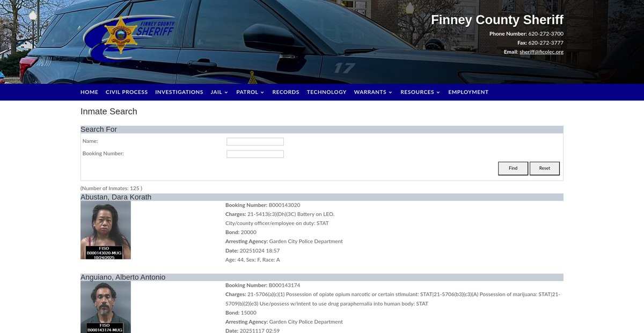Click the Finney County Sheriff title text
644x333 pixels.
click(x=497, y=20)
